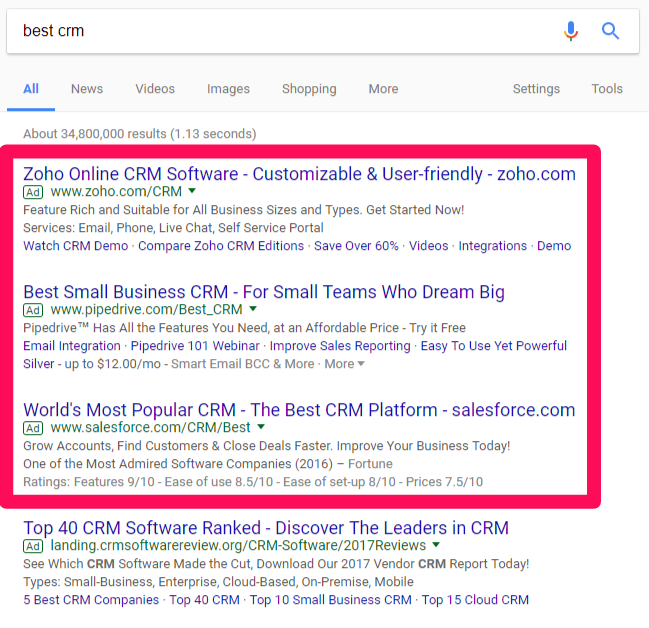Open the Top 40 CRM sitelink
The height and width of the screenshot is (628, 649).
204,600
